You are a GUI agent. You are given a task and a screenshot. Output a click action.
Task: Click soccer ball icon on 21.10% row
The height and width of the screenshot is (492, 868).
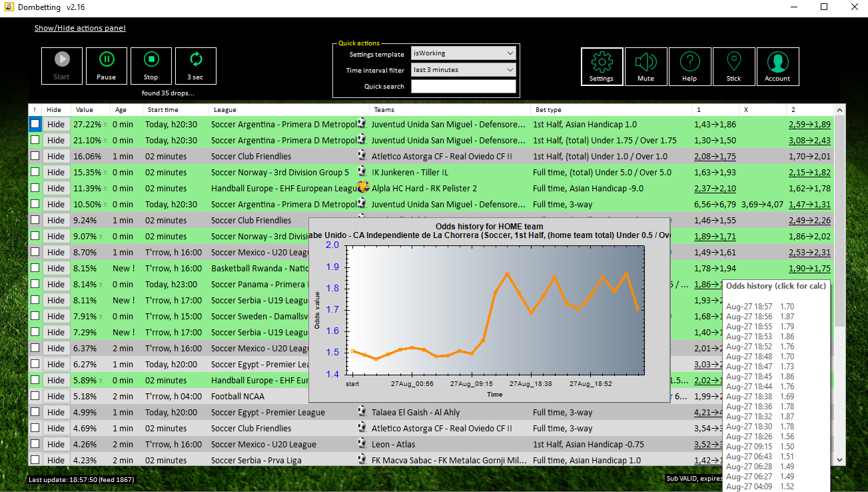[x=362, y=139]
